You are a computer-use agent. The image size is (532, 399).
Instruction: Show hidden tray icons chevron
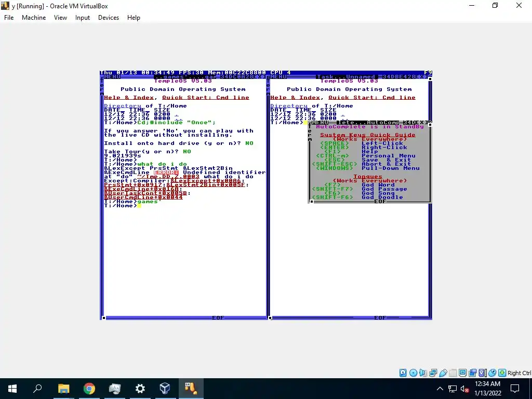click(x=440, y=389)
